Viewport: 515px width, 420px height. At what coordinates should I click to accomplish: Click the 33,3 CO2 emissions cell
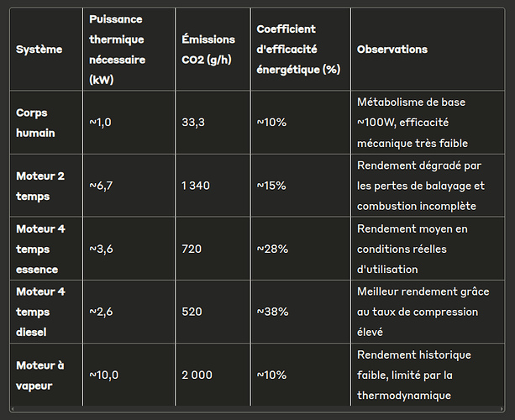pyautogui.click(x=193, y=123)
